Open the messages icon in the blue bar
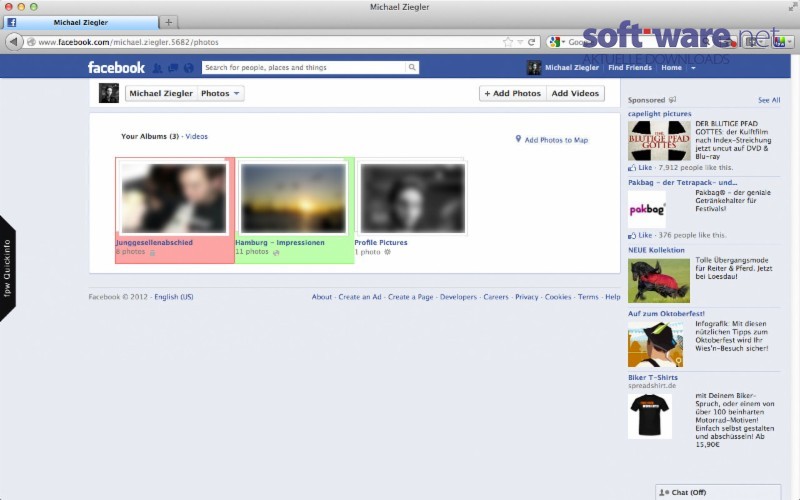The width and height of the screenshot is (800, 500). (x=173, y=67)
